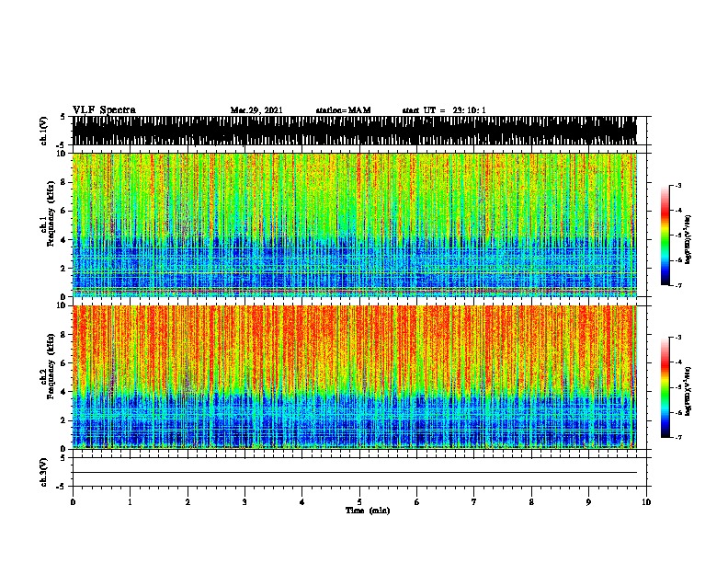Select the 'start UT = 23:10:1' text
The width and height of the screenshot is (728, 563).
tap(444, 110)
